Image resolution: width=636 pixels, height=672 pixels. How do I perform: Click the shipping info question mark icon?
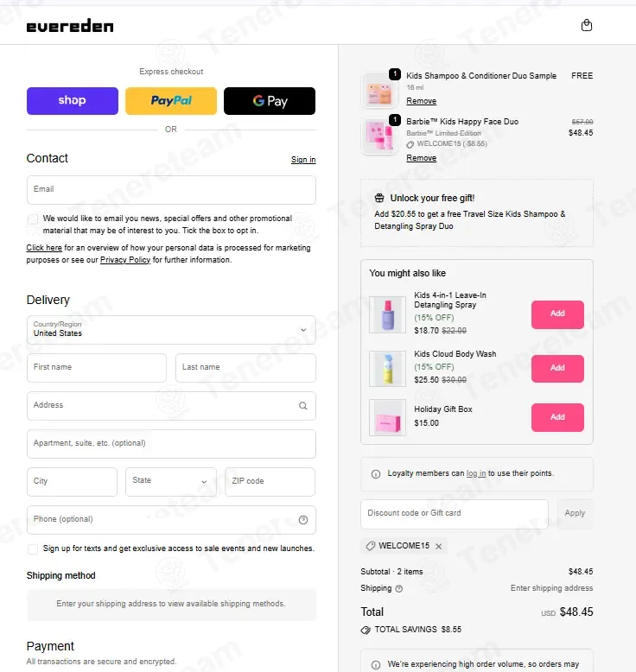[399, 588]
